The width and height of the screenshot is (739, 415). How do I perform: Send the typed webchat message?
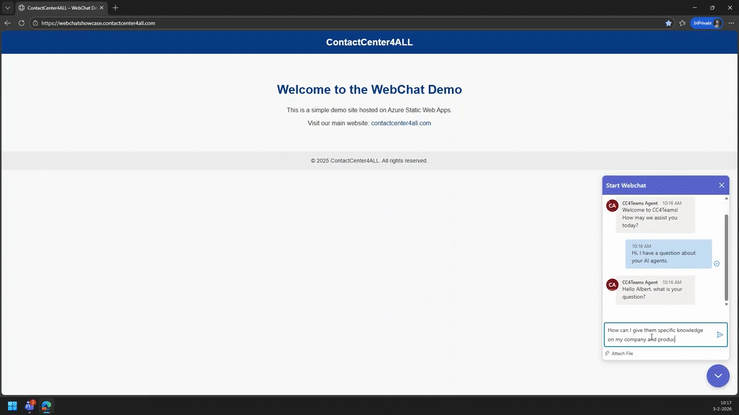(x=720, y=334)
